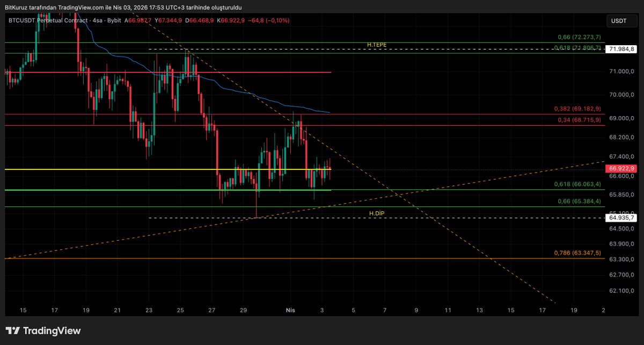Click date 9 on the time axis
This screenshot has width=644, height=345.
coord(416,310)
